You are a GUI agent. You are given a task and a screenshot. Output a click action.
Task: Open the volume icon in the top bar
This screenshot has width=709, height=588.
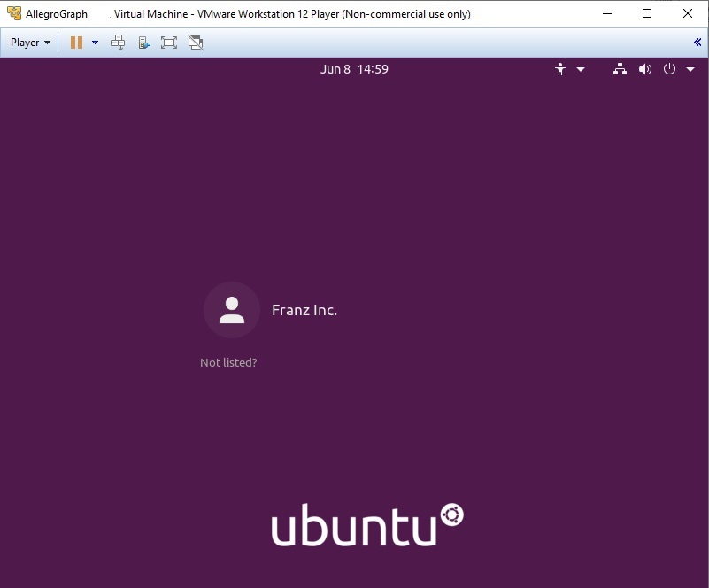click(644, 68)
